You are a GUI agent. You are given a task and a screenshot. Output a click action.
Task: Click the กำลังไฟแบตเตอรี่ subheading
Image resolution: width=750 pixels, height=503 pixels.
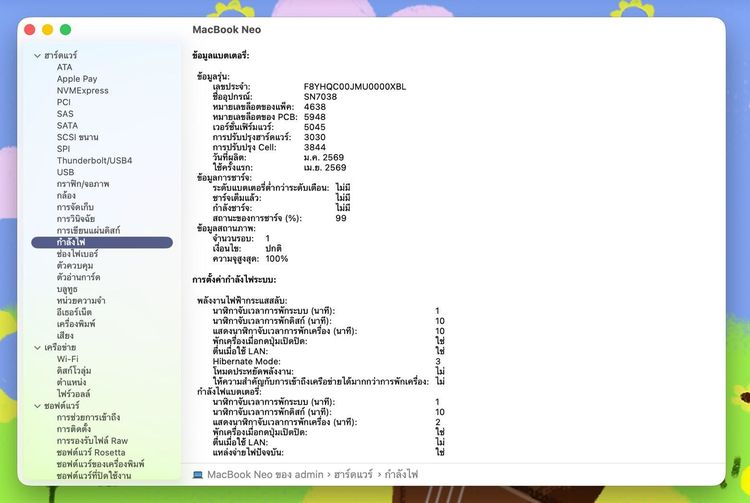(229, 392)
